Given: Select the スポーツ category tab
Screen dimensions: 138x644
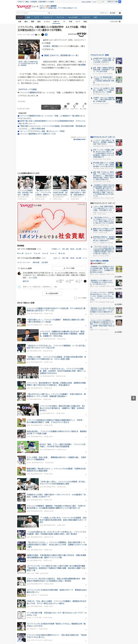Looking at the screenshot, I should click(56, 22).
